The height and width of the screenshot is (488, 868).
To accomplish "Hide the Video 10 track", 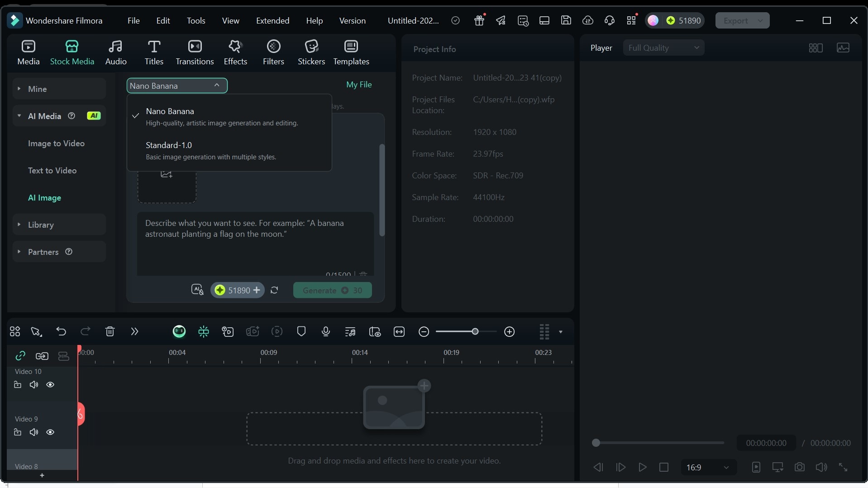I will [50, 385].
